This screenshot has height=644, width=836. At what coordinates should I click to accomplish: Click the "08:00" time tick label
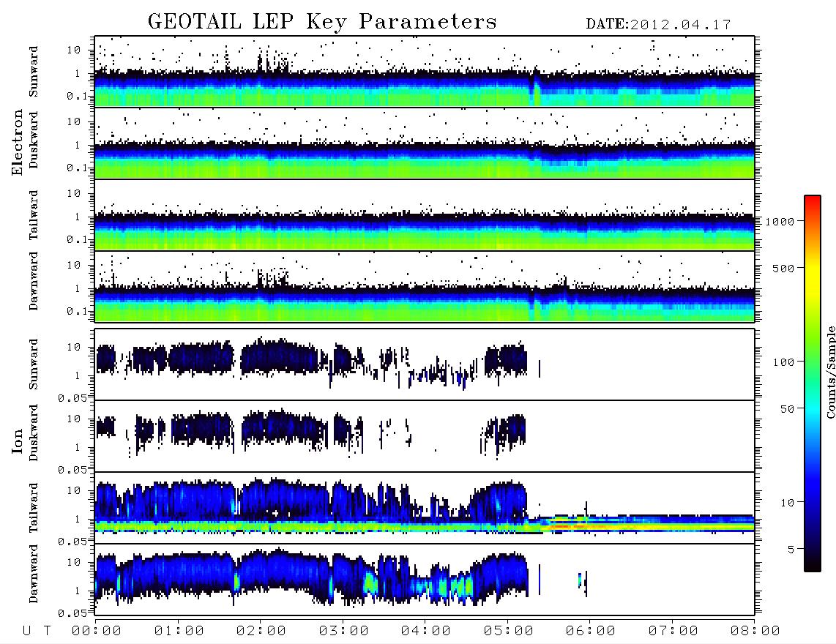tap(755, 632)
